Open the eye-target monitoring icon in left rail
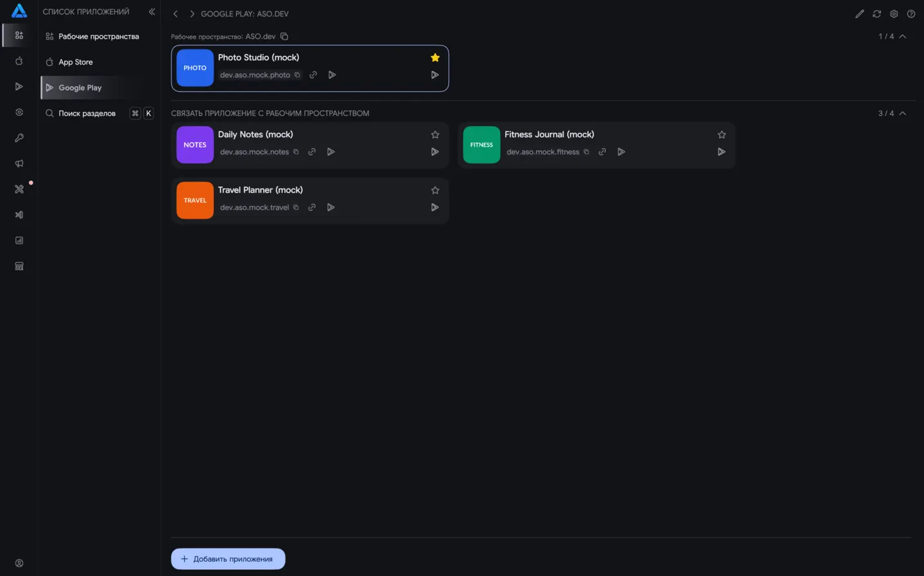The height and width of the screenshot is (576, 924). click(19, 112)
